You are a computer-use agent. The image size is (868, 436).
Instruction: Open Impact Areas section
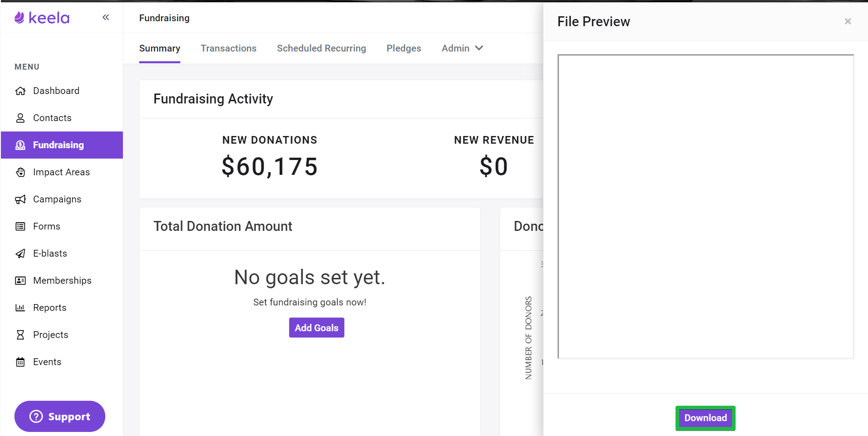coord(62,172)
